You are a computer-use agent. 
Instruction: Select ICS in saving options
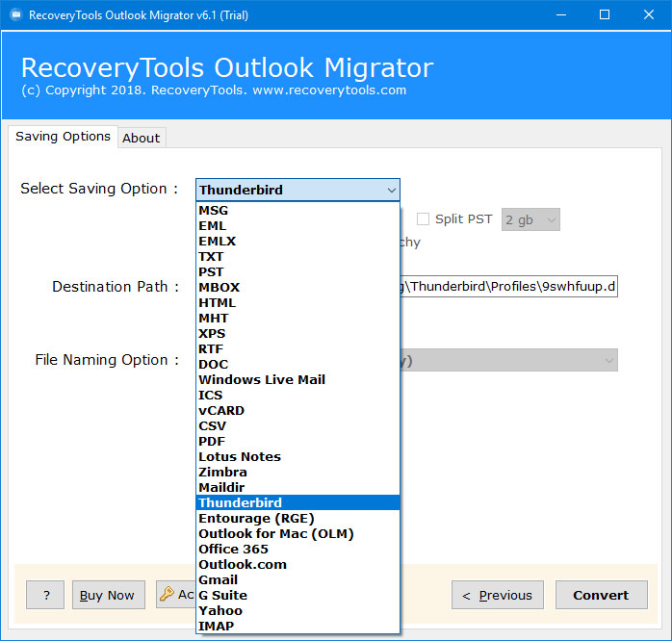297,396
